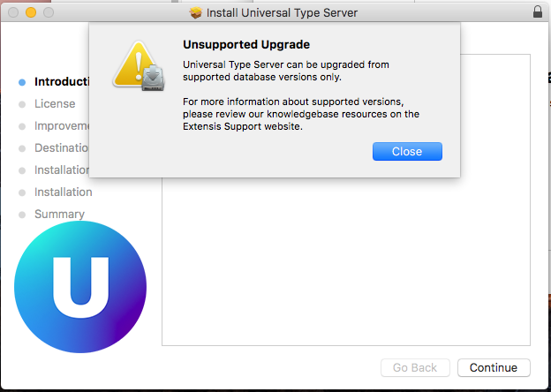Image resolution: width=551 pixels, height=392 pixels.
Task: Jump to the Summary step
Action: pyautogui.click(x=59, y=214)
